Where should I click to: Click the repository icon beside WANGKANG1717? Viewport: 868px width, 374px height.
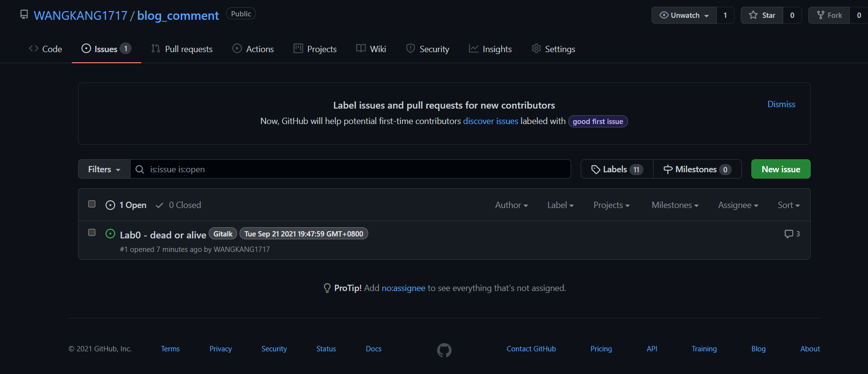(x=24, y=14)
